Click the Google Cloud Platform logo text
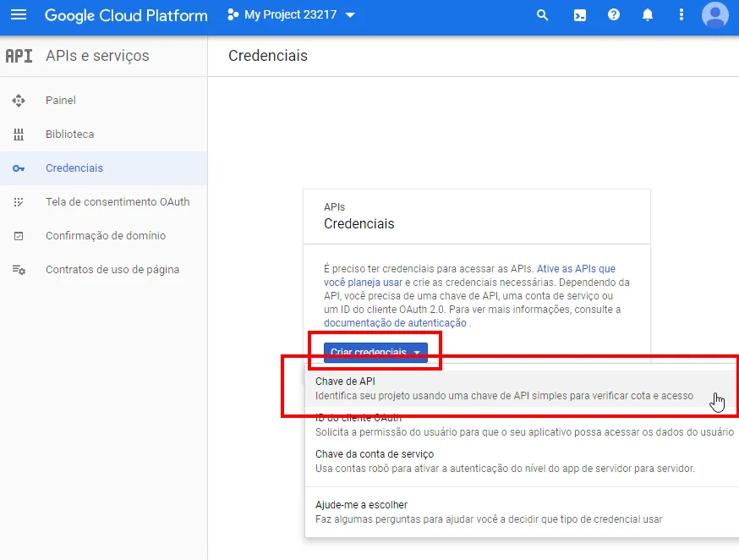The image size is (739, 560). 126,15
